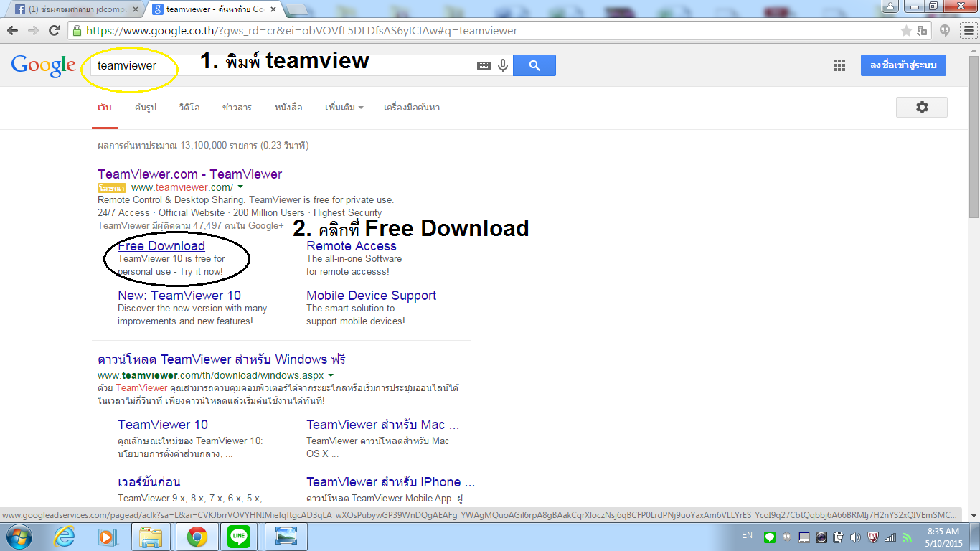This screenshot has width=980, height=551.
Task: Bookmark this page with the star icon
Action: coord(907,31)
